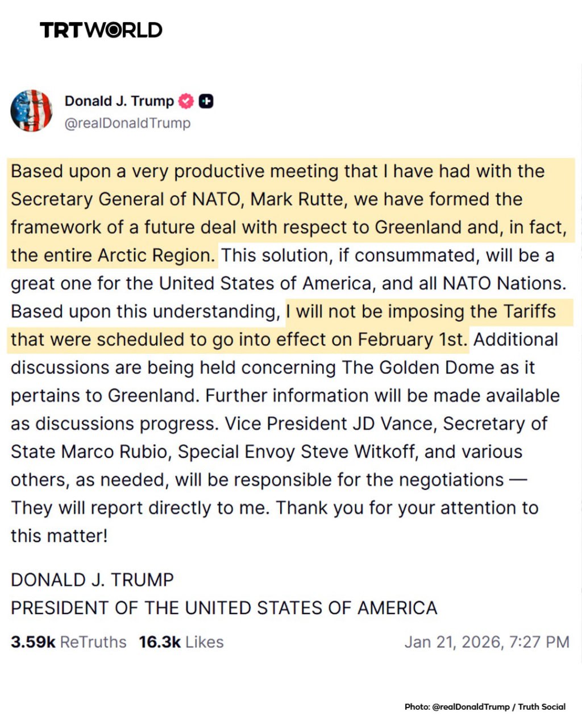The height and width of the screenshot is (728, 582).
Task: Click the President of the United States line
Action: click(x=224, y=608)
